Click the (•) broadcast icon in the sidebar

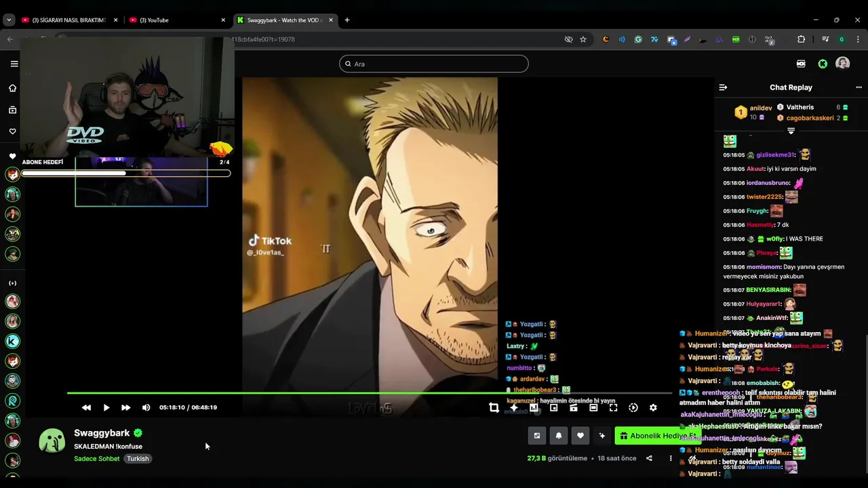pyautogui.click(x=12, y=283)
